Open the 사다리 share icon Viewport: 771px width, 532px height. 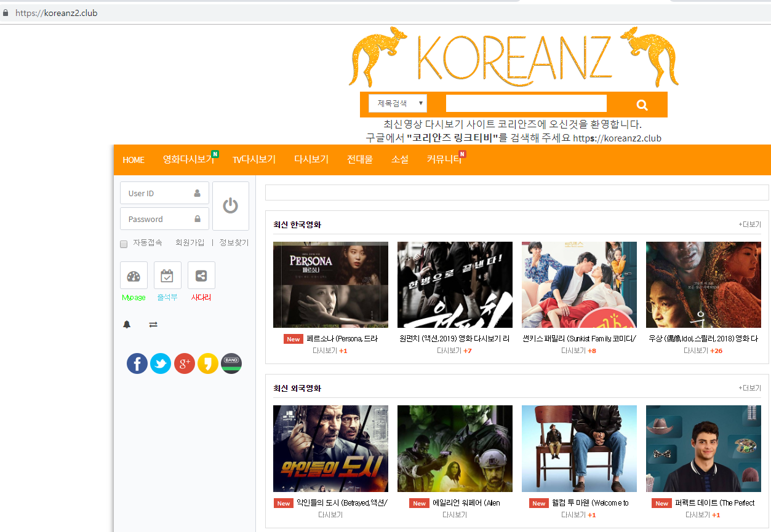click(201, 276)
